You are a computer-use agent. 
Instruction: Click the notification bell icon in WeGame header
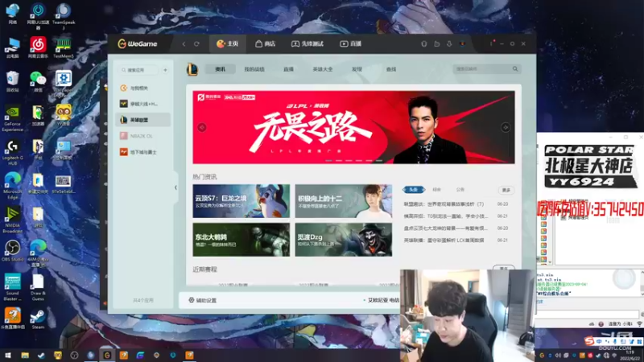point(424,44)
